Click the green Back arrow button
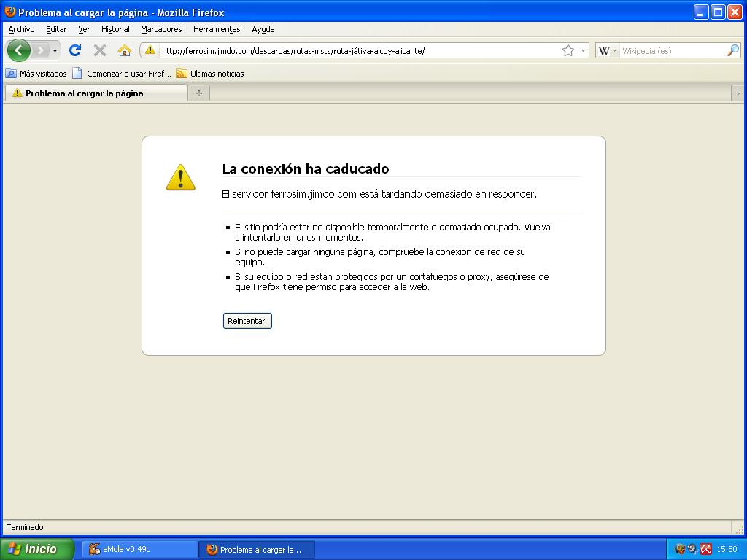This screenshot has height=560, width=747. click(19, 50)
